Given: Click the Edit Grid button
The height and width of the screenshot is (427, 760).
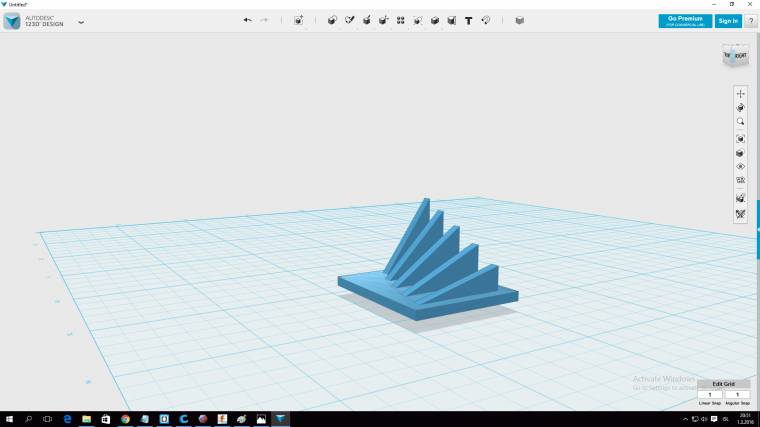Looking at the screenshot, I should (x=723, y=384).
